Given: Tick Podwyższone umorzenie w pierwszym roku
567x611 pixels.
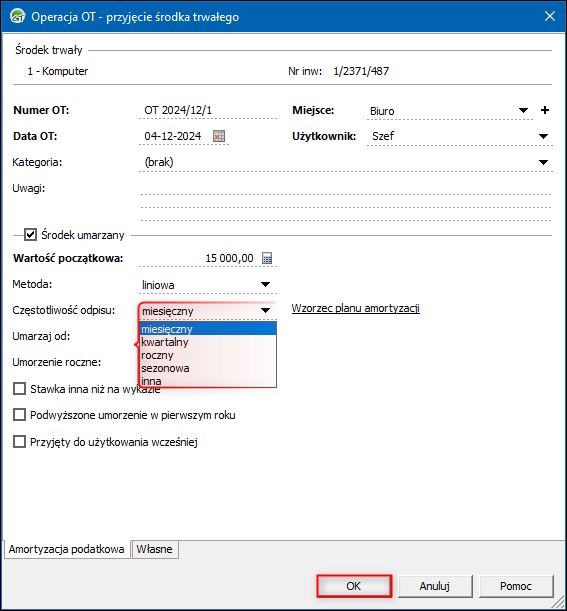Looking at the screenshot, I should tap(19, 415).
